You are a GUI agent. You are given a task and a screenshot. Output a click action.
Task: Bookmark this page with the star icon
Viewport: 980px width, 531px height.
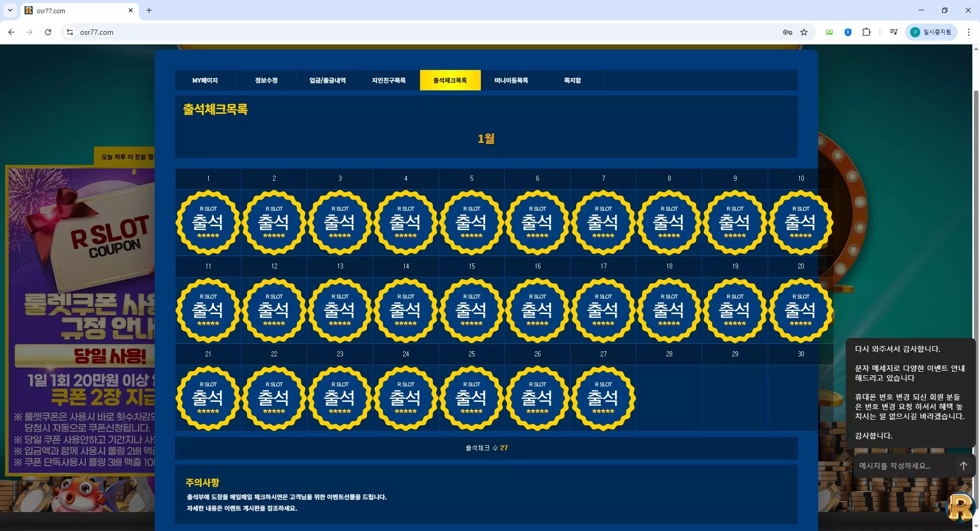[x=804, y=32]
